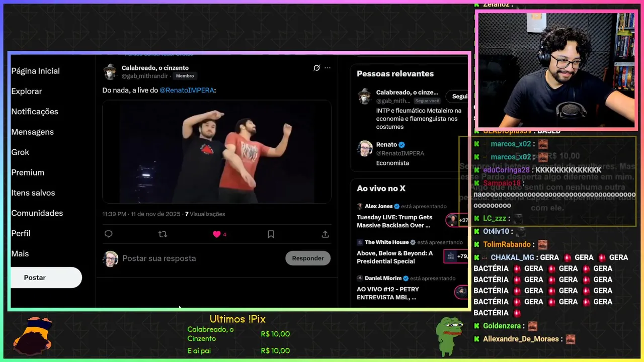Viewport: 644px width, 362px height.
Task: Open Mensagens in sidebar
Action: pyautogui.click(x=32, y=132)
